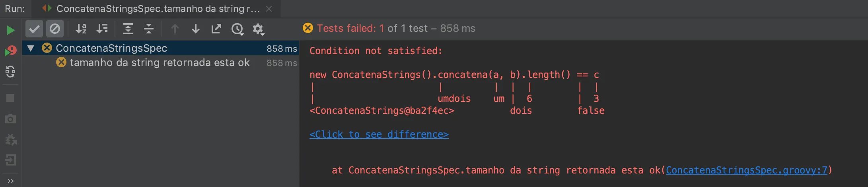The width and height of the screenshot is (868, 187).
Task: Toggle Show Passed tests checkmark button
Action: point(34,29)
